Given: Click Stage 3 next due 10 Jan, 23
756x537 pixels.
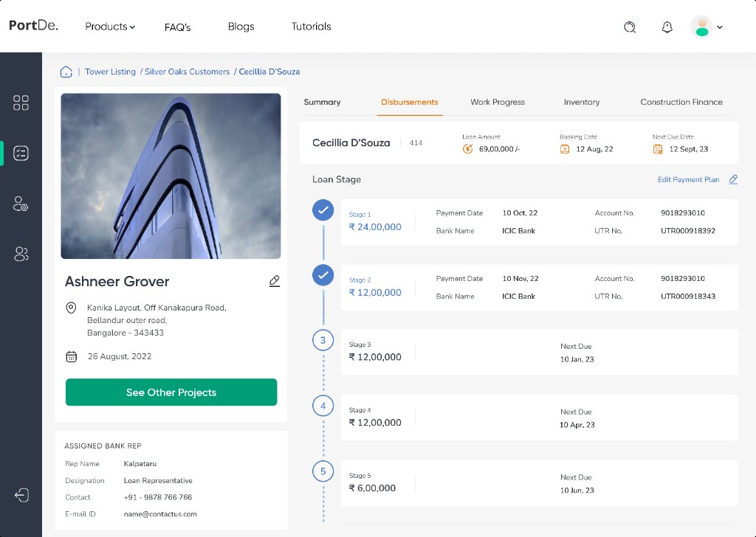Looking at the screenshot, I should [577, 359].
